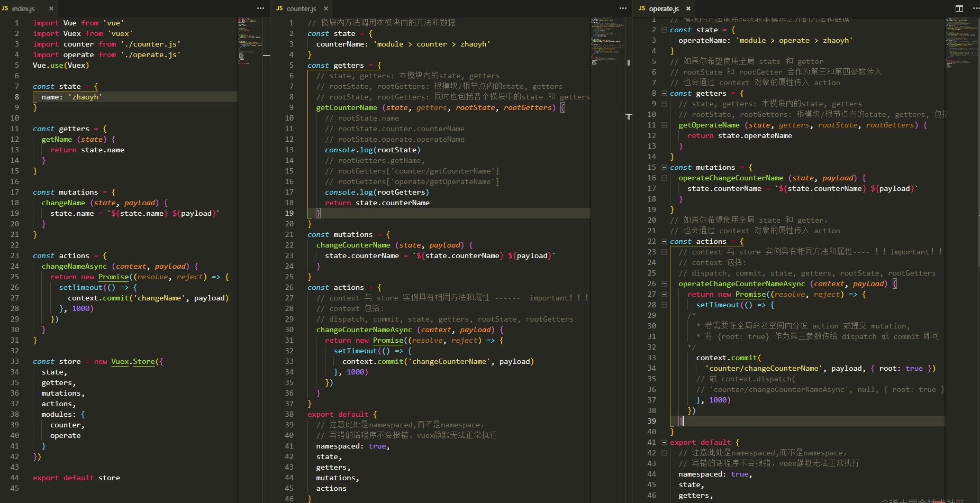Click console.log(rootGetters) in counter.js

(377, 192)
